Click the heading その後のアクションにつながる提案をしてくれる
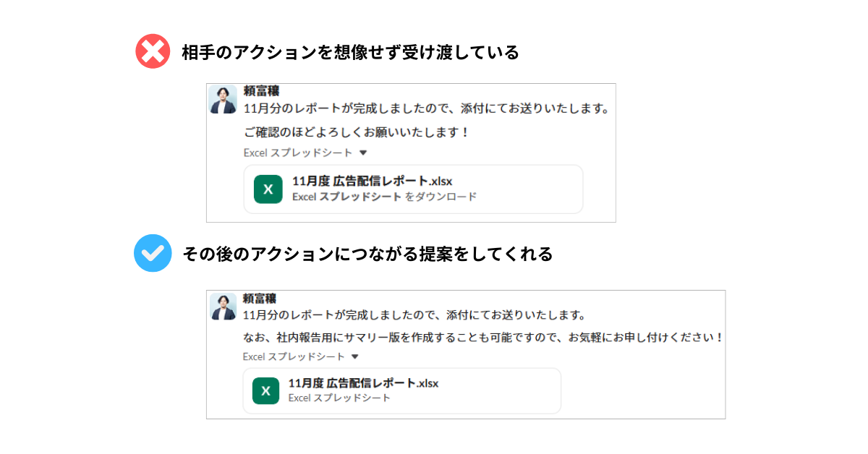Screen dimensions: 868x454 point(367,254)
